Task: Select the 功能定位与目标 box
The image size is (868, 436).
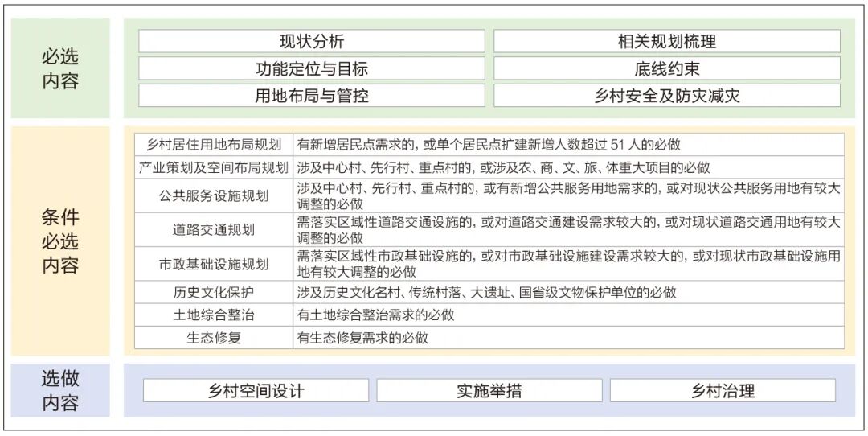Action: (312, 68)
